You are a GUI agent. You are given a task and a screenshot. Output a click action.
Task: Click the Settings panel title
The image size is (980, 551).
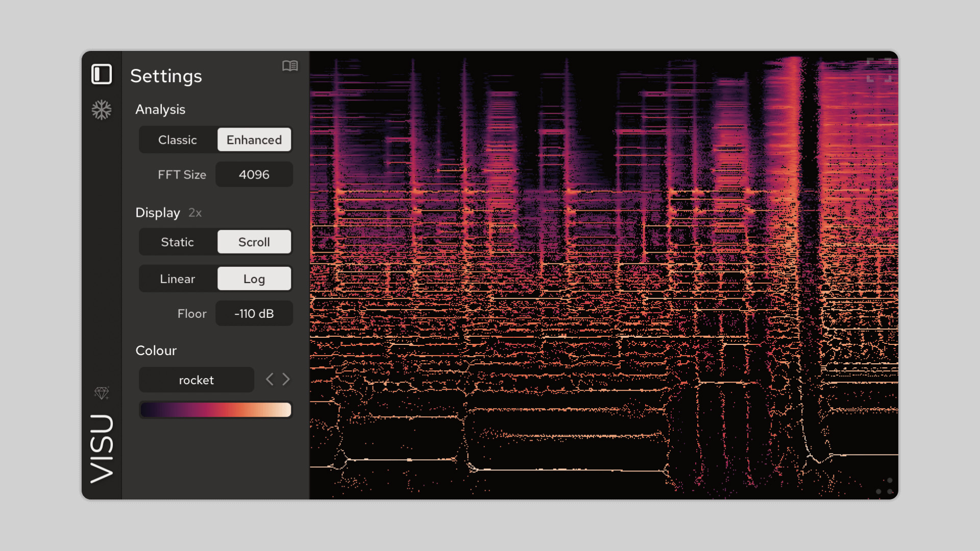[x=166, y=76]
